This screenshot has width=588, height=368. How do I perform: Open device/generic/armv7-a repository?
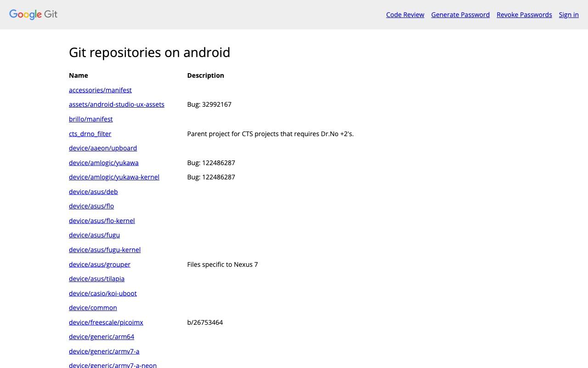tap(104, 351)
